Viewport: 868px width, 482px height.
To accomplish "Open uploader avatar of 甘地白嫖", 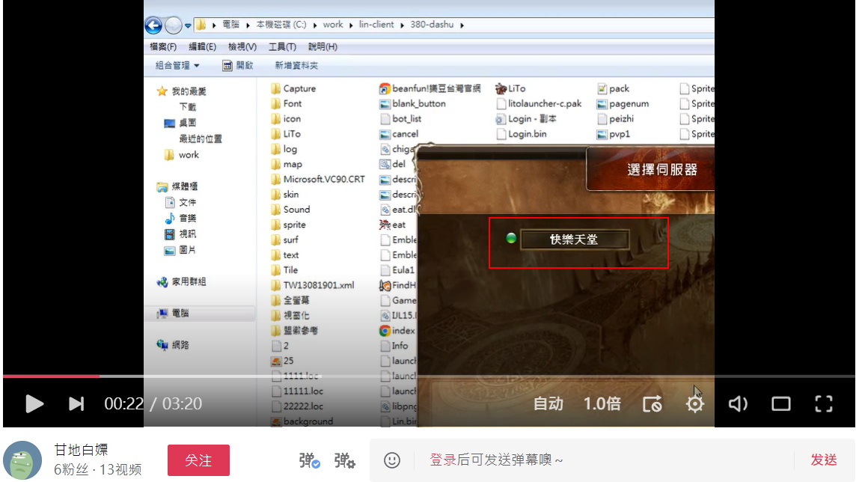I will 22,460.
